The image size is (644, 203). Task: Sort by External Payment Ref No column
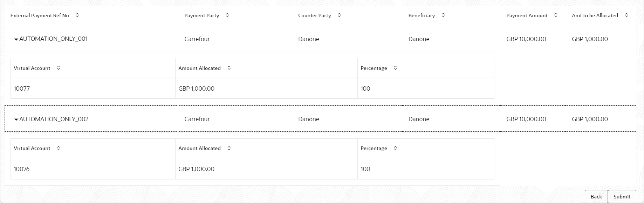(77, 15)
